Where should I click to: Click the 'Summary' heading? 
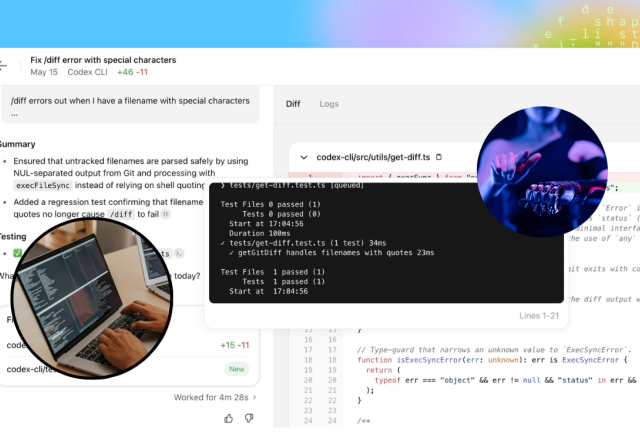17,144
